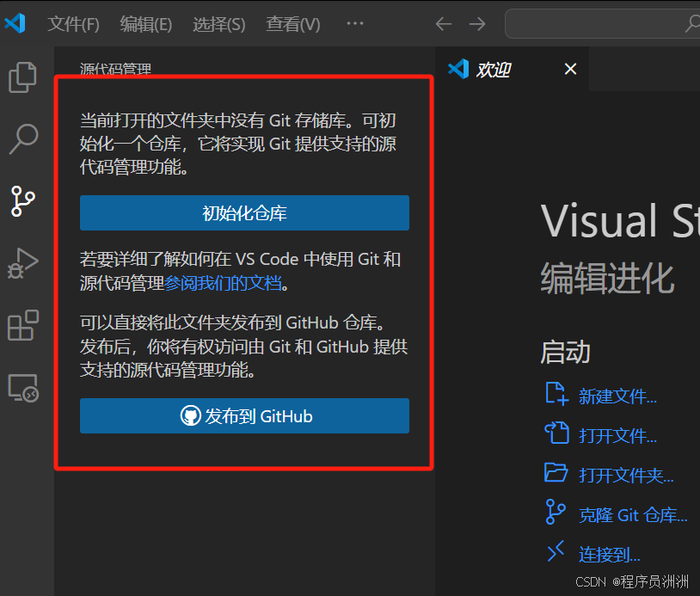Click the new file icon beside 新建文件
This screenshot has height=596, width=700.
coord(556,394)
